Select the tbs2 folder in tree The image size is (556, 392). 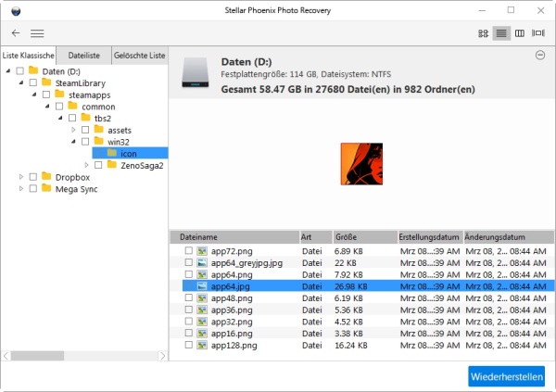(x=103, y=118)
